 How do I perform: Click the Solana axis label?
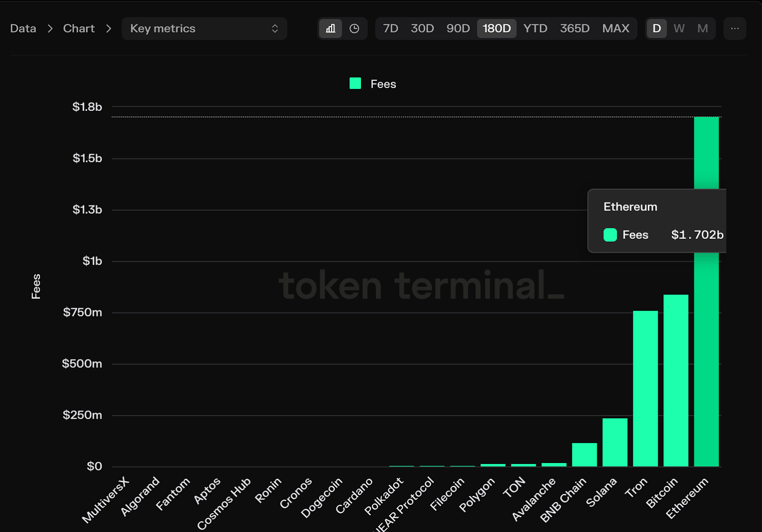tap(601, 492)
